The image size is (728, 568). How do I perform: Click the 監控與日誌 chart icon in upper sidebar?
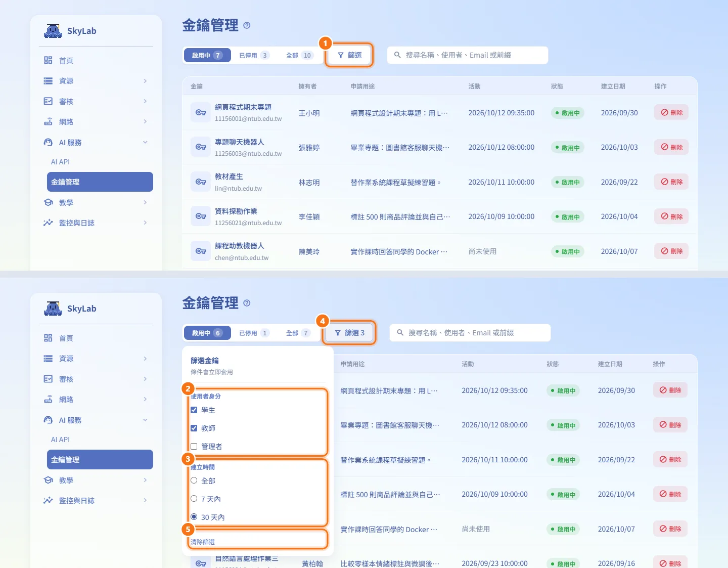48,223
